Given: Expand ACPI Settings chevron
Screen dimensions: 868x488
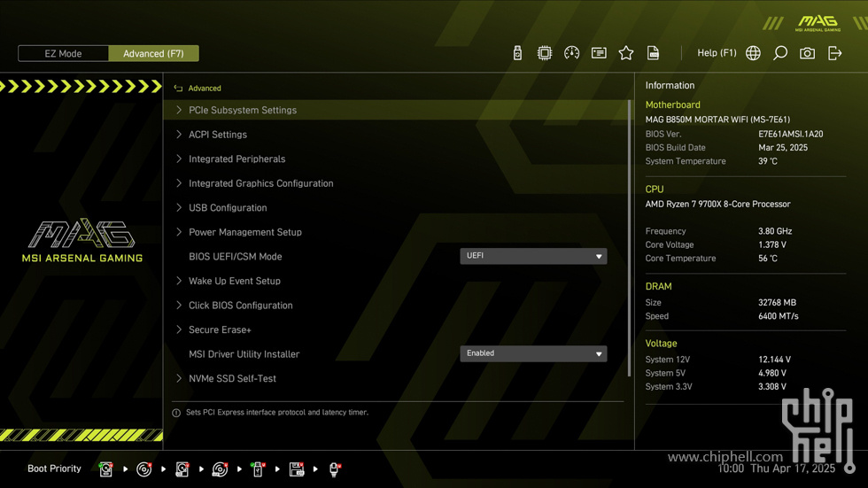Looking at the screenshot, I should coord(179,134).
